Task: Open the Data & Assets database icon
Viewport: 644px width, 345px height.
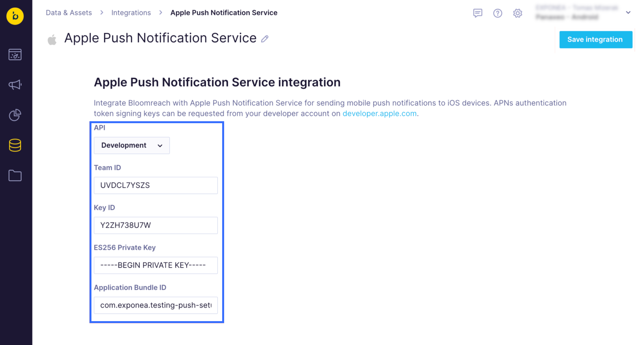Action: point(15,145)
